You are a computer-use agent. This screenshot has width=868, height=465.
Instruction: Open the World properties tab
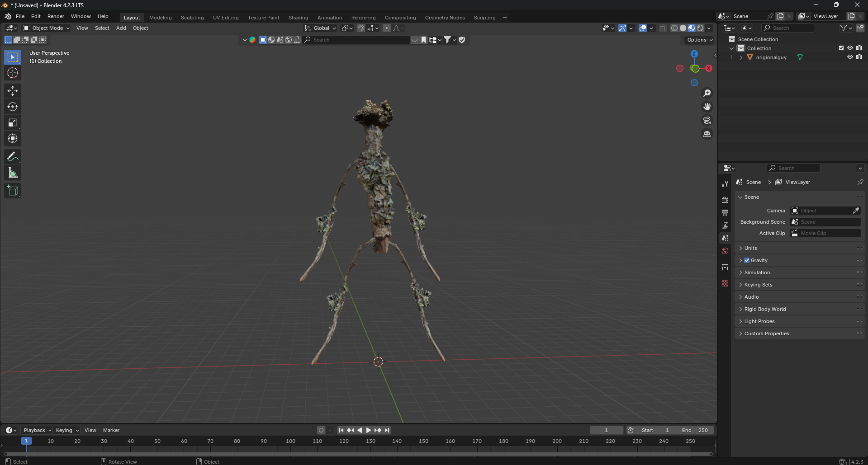725,251
